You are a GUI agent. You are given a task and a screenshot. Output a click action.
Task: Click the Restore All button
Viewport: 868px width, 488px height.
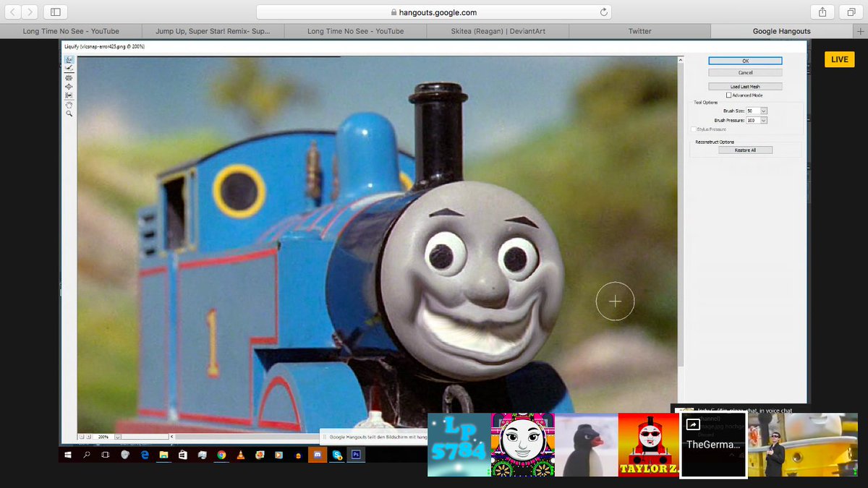point(745,150)
